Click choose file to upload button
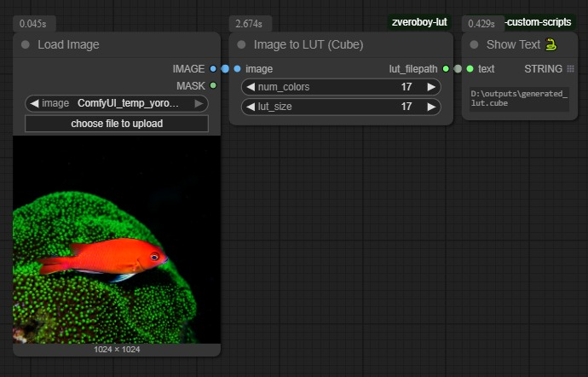This screenshot has height=377, width=588. 117,124
